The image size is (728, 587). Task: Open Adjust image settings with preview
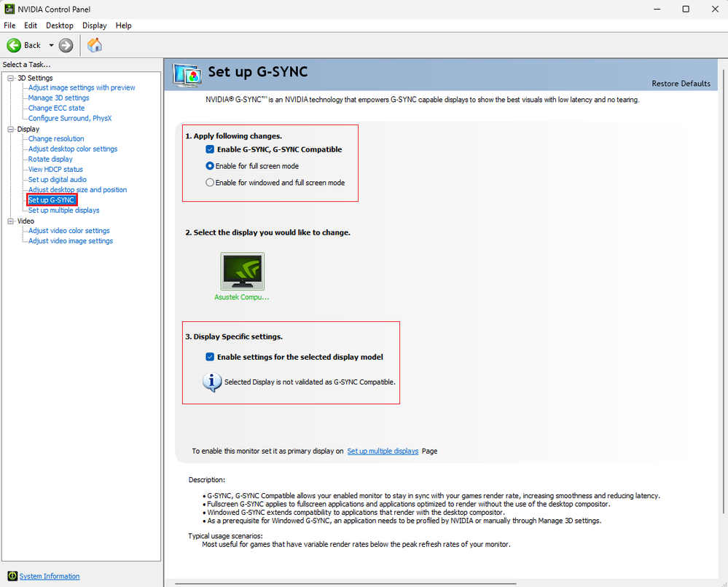click(82, 87)
